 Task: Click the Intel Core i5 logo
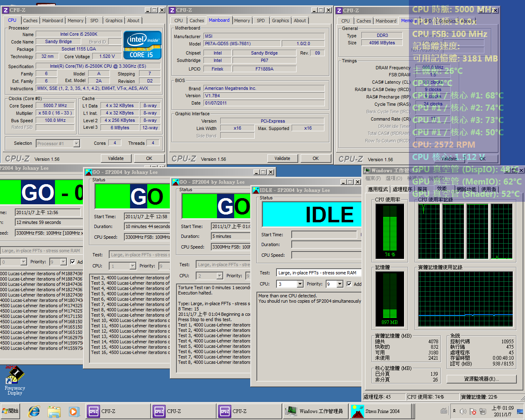[x=142, y=45]
